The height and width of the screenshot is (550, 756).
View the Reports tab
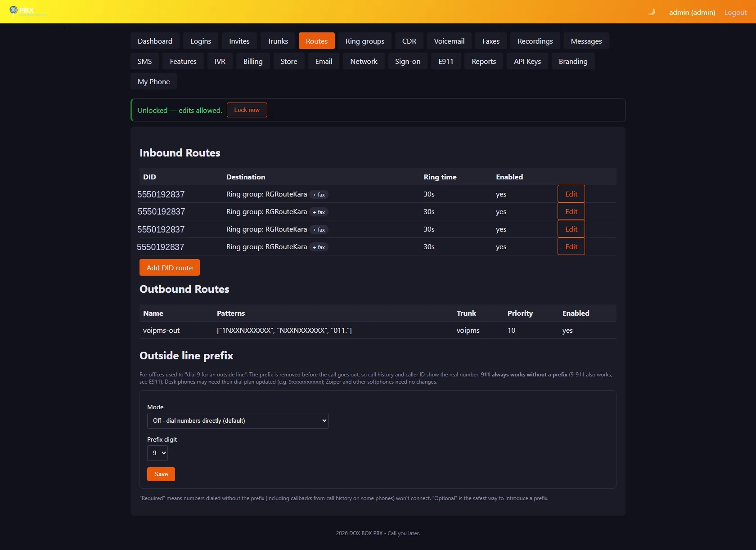[484, 61]
